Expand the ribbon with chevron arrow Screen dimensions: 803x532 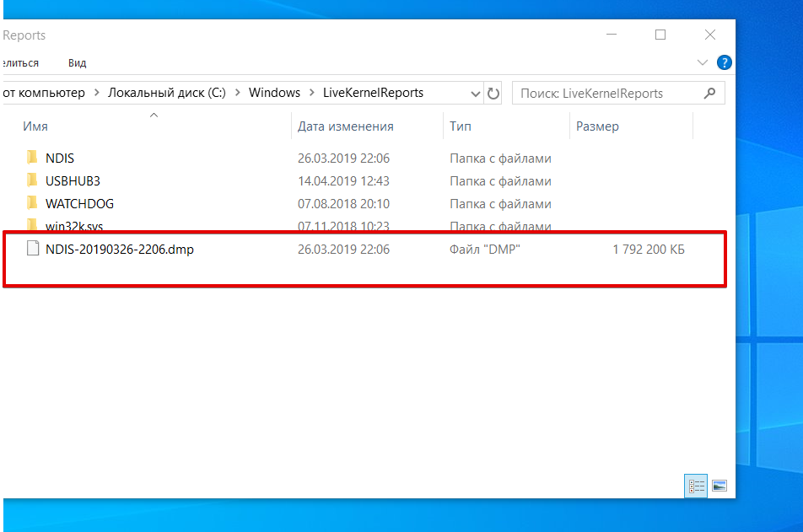tap(703, 62)
